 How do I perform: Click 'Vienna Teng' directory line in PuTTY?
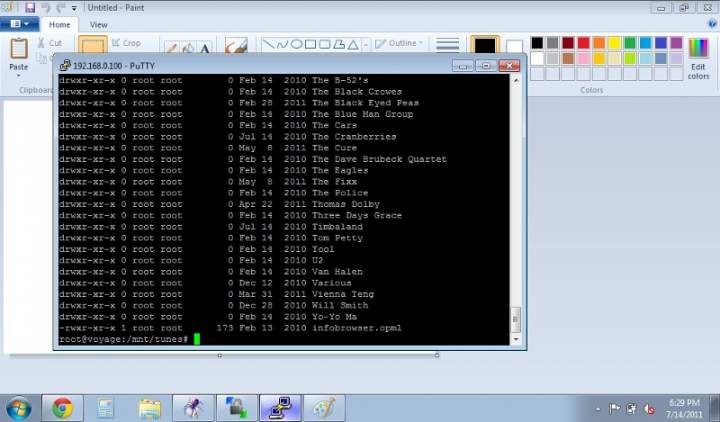point(216,294)
